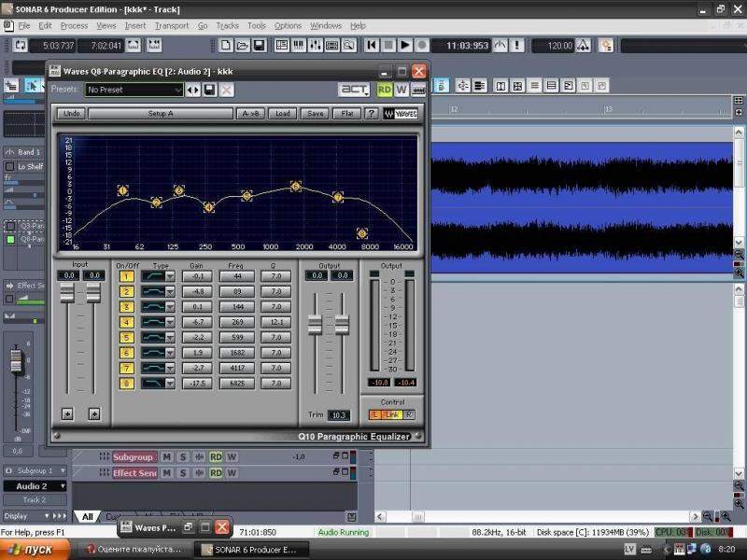Click the Undo button in EQ
This screenshot has width=747, height=560.
71,114
